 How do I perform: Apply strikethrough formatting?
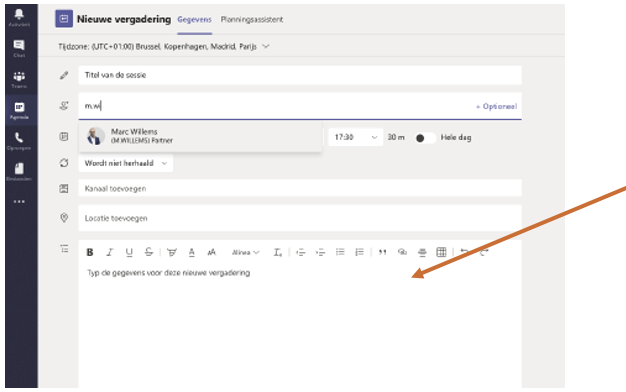[149, 252]
